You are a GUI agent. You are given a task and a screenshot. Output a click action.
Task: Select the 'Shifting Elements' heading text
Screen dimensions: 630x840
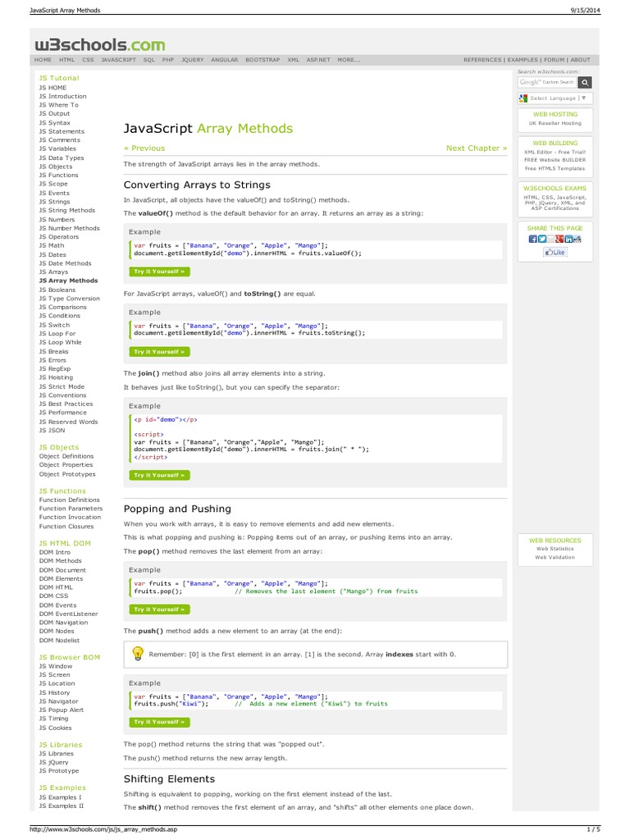click(x=169, y=779)
